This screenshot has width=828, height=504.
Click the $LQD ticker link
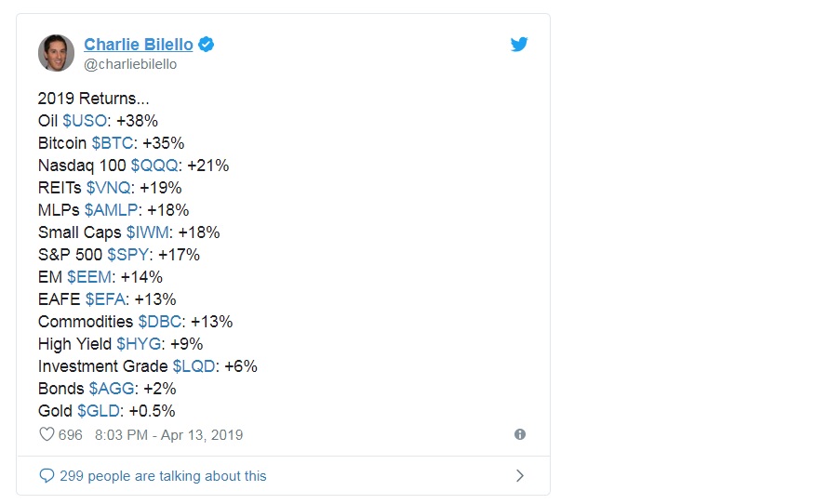pyautogui.click(x=194, y=366)
